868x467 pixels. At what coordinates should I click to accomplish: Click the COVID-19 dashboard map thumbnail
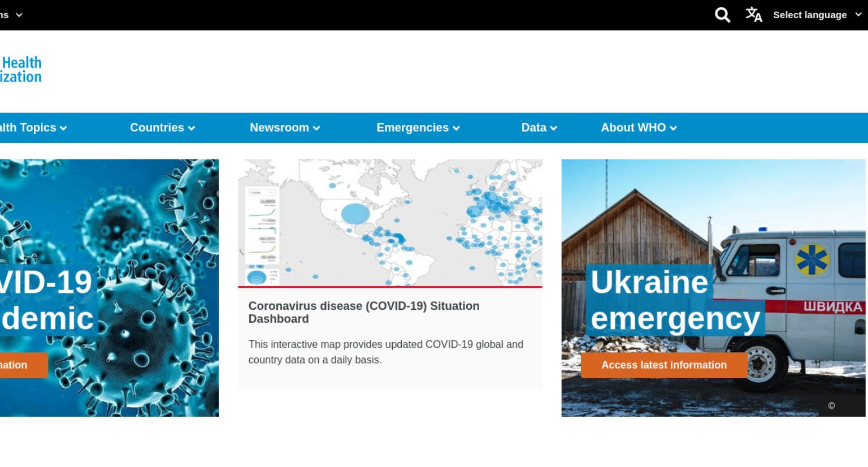pyautogui.click(x=390, y=223)
